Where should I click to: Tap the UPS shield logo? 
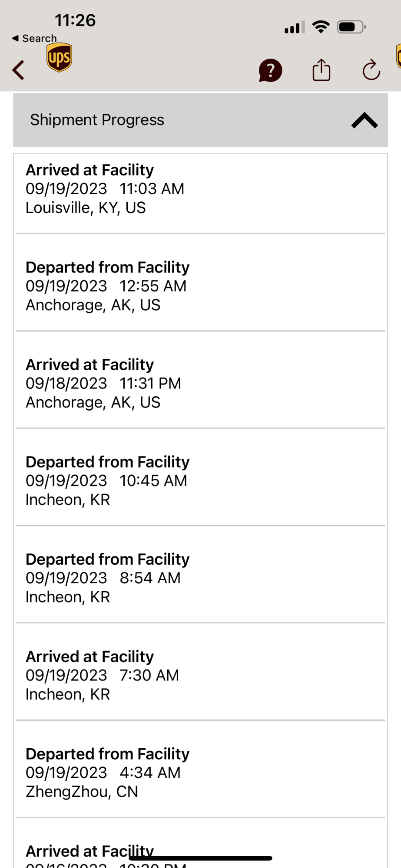pyautogui.click(x=59, y=57)
